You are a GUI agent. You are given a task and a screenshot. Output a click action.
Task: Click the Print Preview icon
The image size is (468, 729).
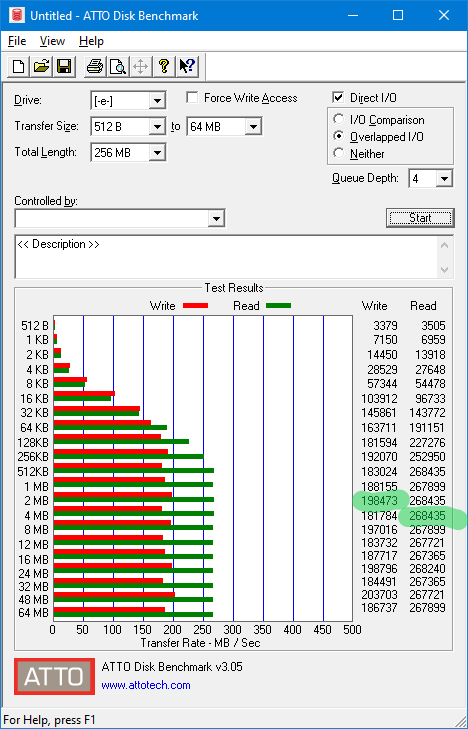coord(118,66)
